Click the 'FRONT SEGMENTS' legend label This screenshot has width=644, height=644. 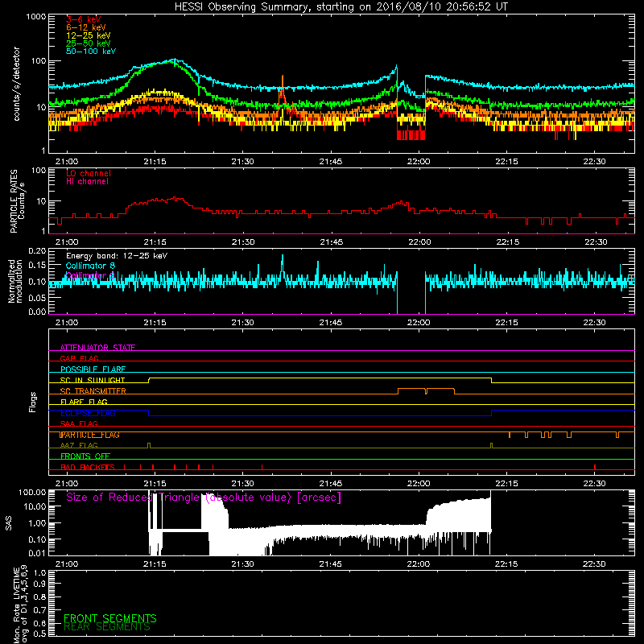click(110, 618)
